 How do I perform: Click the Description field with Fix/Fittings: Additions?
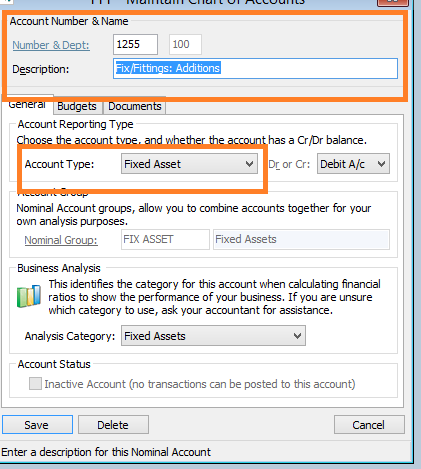(x=255, y=69)
